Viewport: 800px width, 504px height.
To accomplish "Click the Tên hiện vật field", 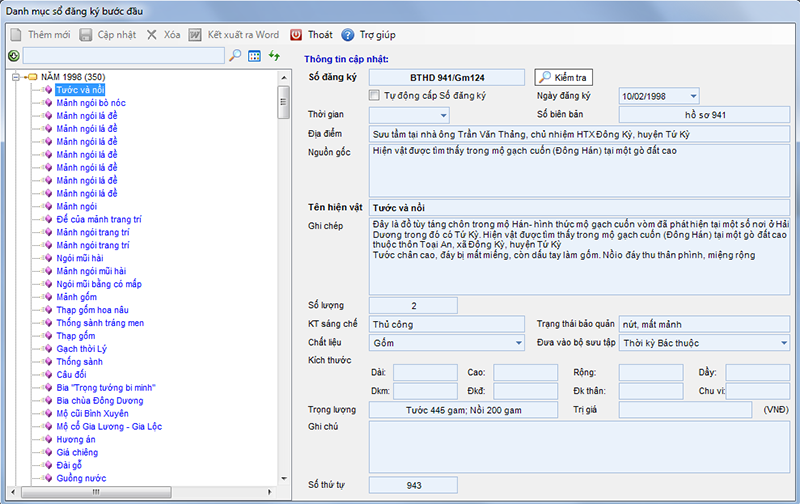I will tap(579, 208).
